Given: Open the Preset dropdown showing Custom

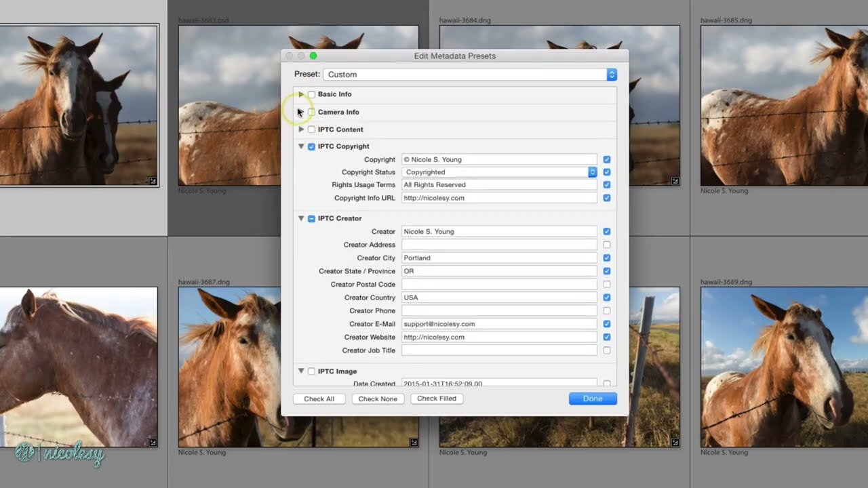Looking at the screenshot, I should coord(470,75).
